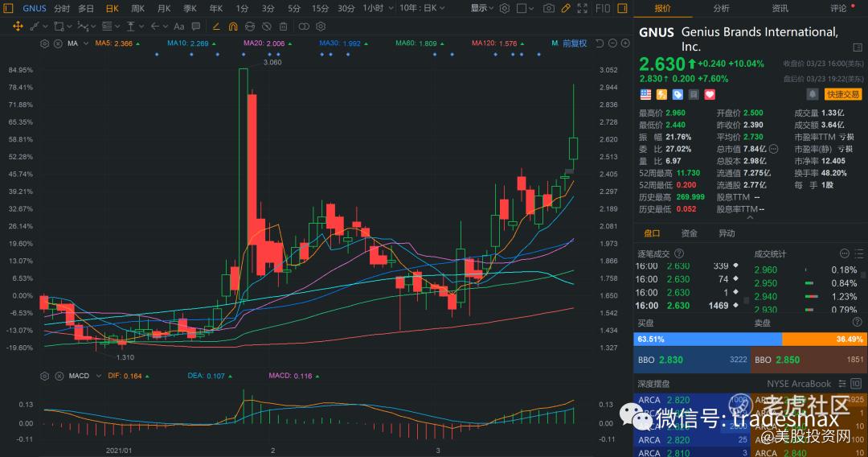Click the GNUS ticker in chart toolbar

[35, 8]
